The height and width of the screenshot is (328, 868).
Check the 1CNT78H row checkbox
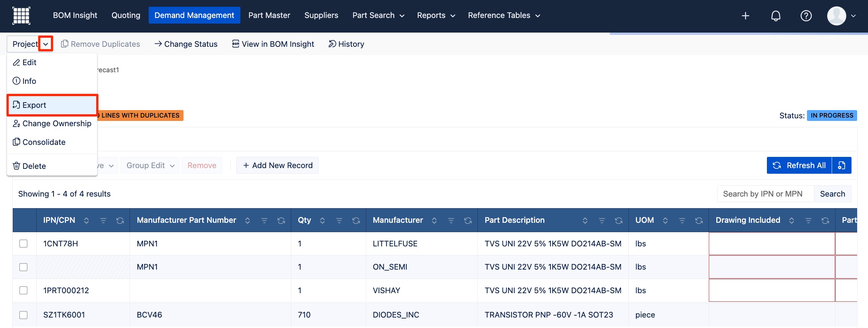click(x=23, y=243)
